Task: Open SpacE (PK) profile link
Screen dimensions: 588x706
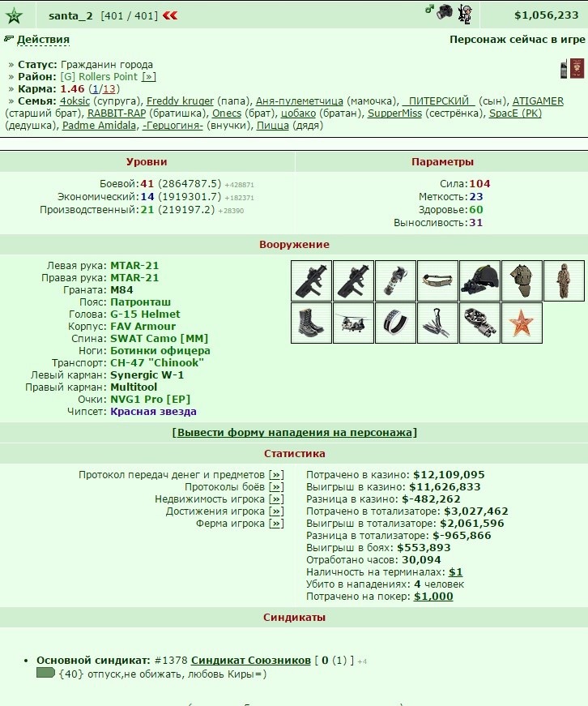Action: coord(515,113)
